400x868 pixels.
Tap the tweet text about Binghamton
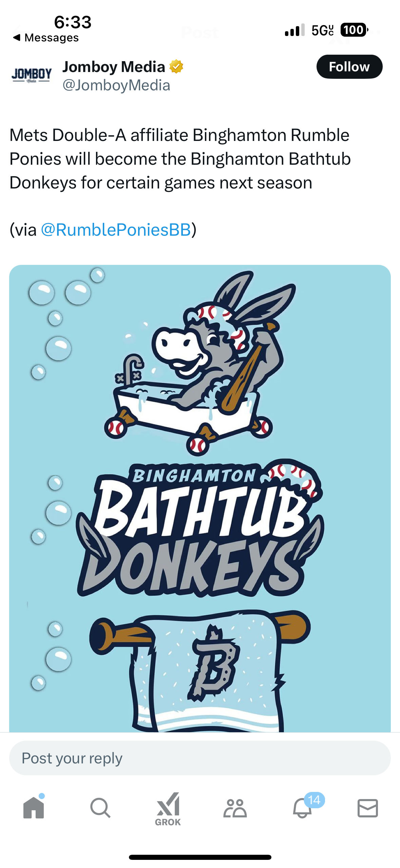pos(180,159)
